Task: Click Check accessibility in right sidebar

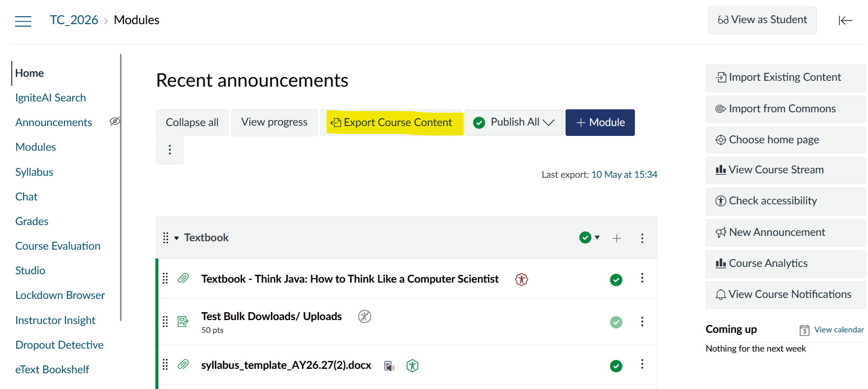Action: click(x=785, y=201)
